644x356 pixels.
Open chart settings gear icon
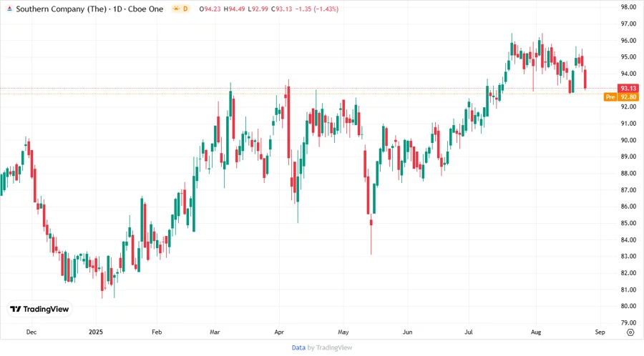click(x=630, y=332)
